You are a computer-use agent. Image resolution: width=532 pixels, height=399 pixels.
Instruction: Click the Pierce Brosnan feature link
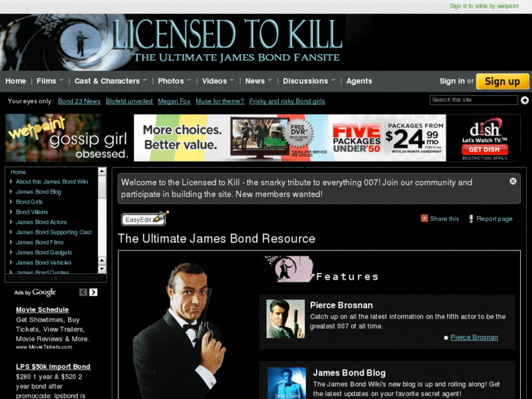pyautogui.click(x=474, y=338)
